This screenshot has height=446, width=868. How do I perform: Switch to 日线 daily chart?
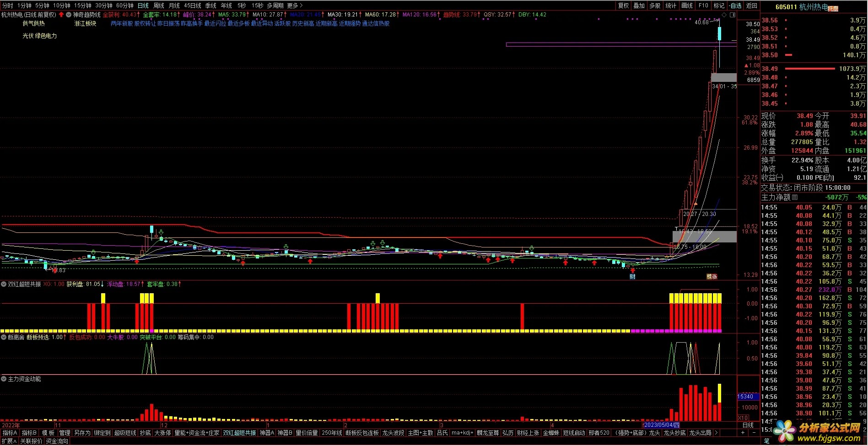[x=143, y=5]
